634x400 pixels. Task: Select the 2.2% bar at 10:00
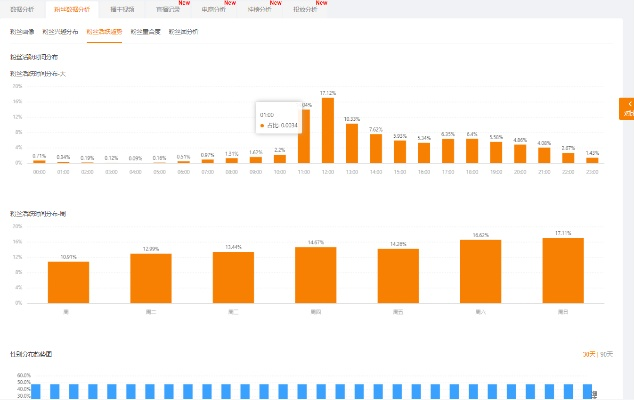tap(280, 158)
